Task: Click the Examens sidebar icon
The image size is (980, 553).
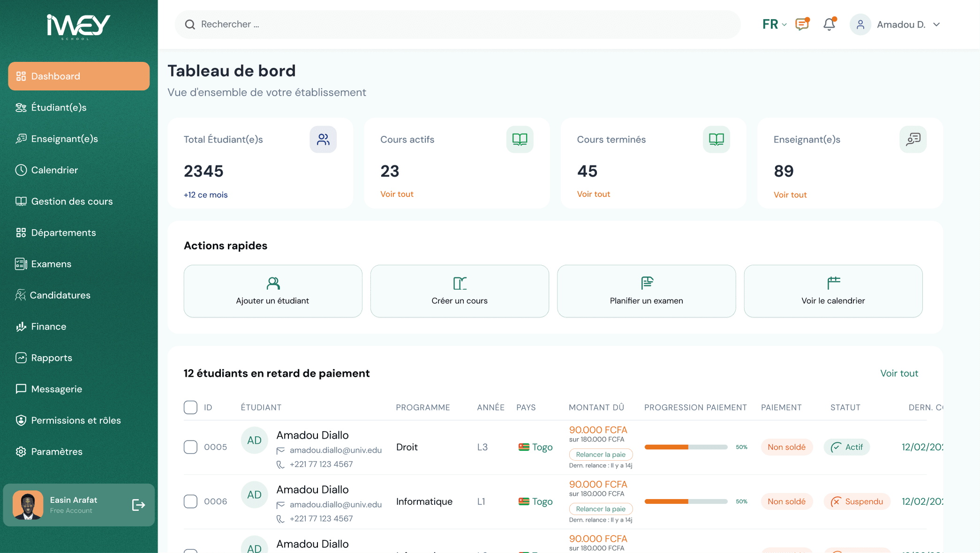Action: coord(21,264)
